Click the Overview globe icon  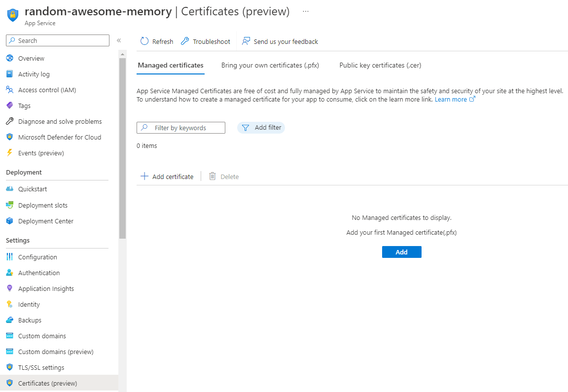[x=10, y=58]
